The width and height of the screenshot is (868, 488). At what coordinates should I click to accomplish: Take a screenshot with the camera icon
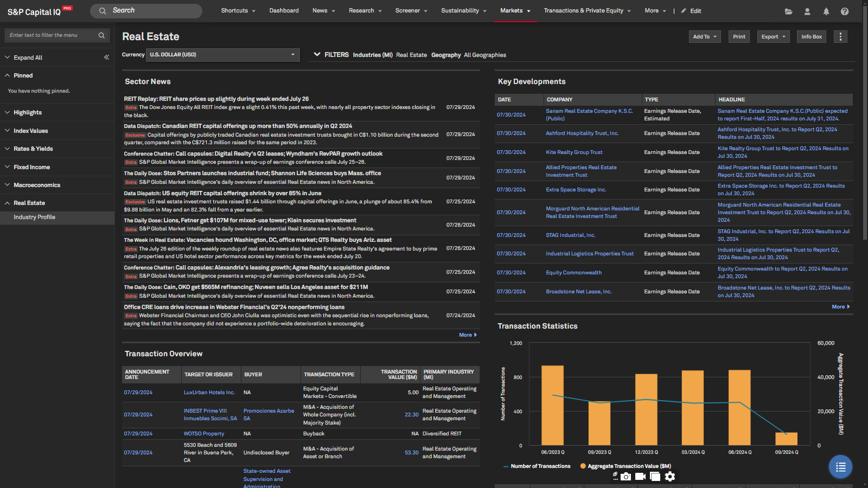coord(626,477)
